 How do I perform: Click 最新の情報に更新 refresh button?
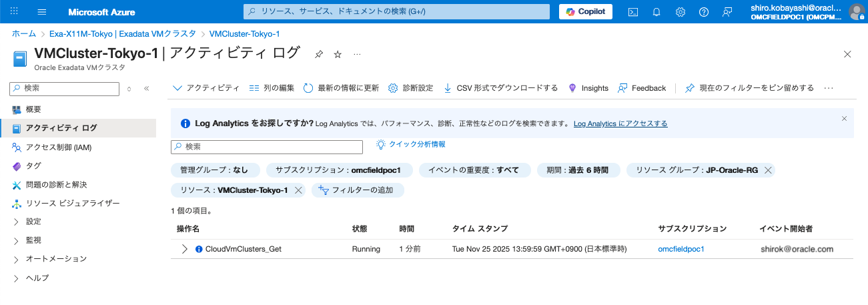[341, 88]
